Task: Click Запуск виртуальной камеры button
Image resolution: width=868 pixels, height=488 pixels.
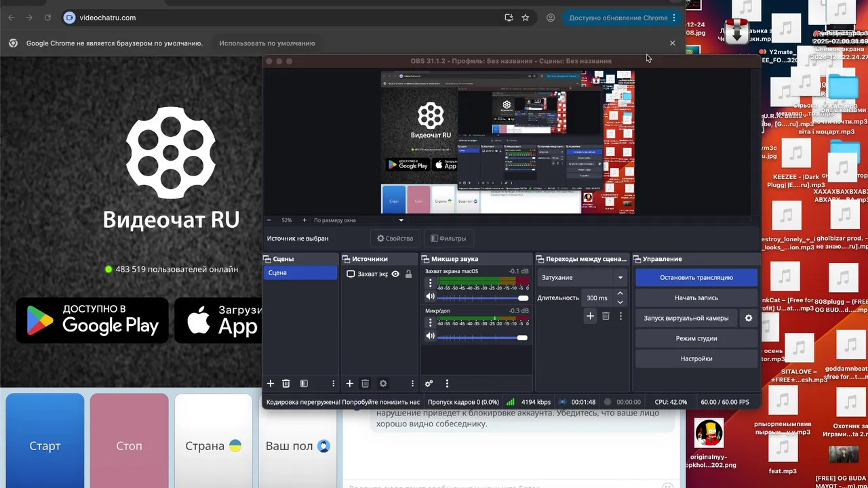Action: coord(686,318)
